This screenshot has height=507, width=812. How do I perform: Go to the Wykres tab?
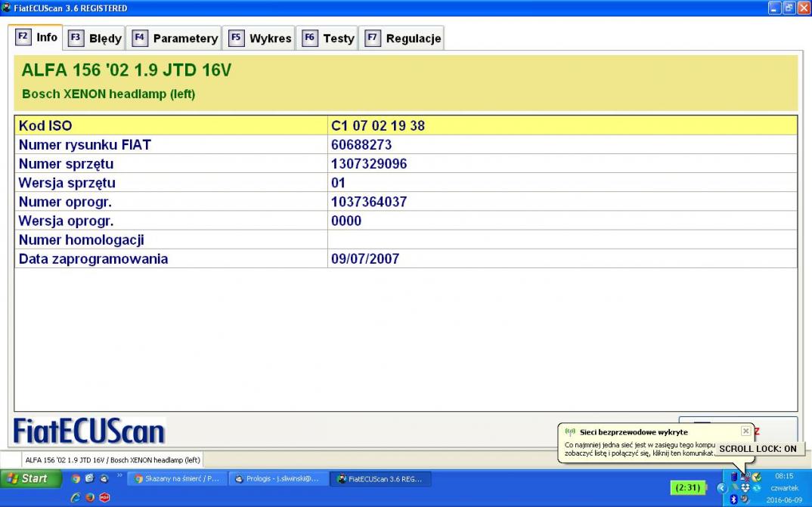[259, 39]
